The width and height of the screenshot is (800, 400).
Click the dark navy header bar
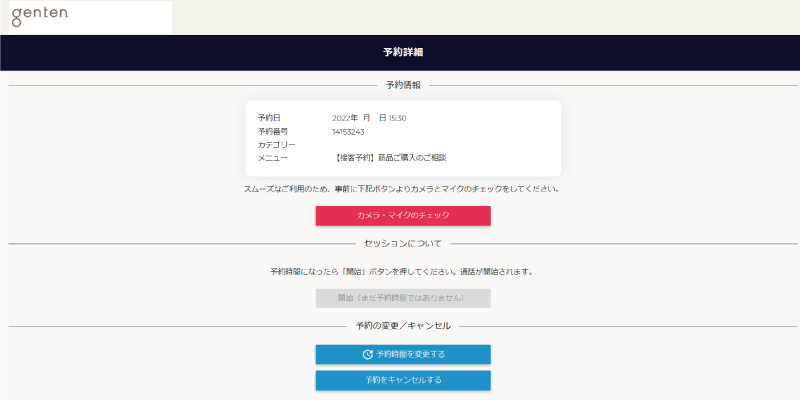click(400, 53)
